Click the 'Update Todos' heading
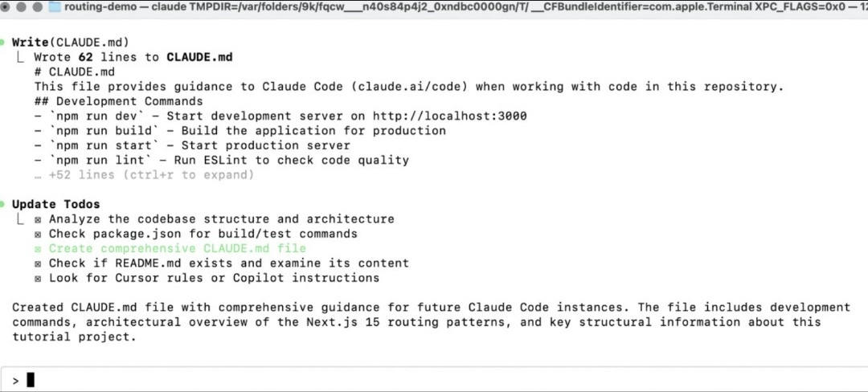The height and width of the screenshot is (392, 868). coord(56,204)
